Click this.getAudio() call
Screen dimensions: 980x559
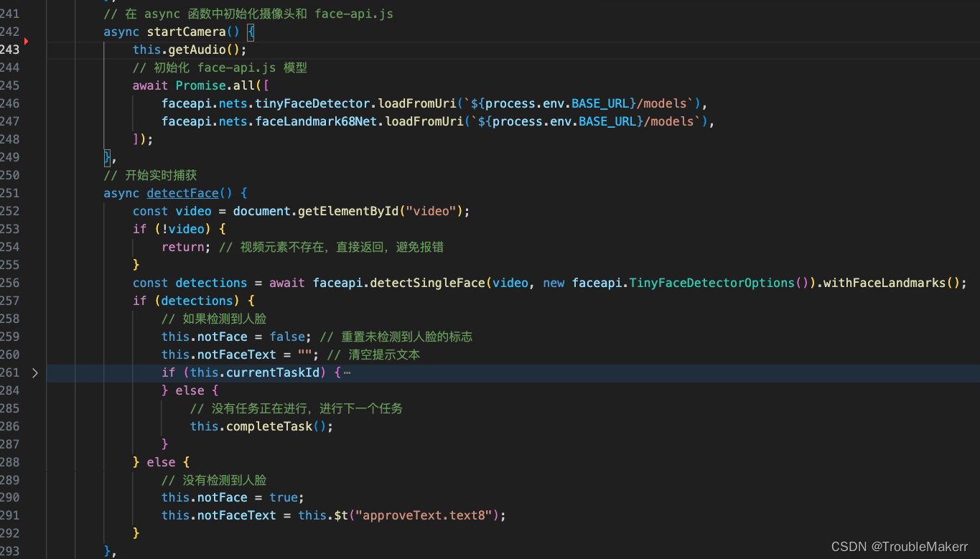point(190,50)
